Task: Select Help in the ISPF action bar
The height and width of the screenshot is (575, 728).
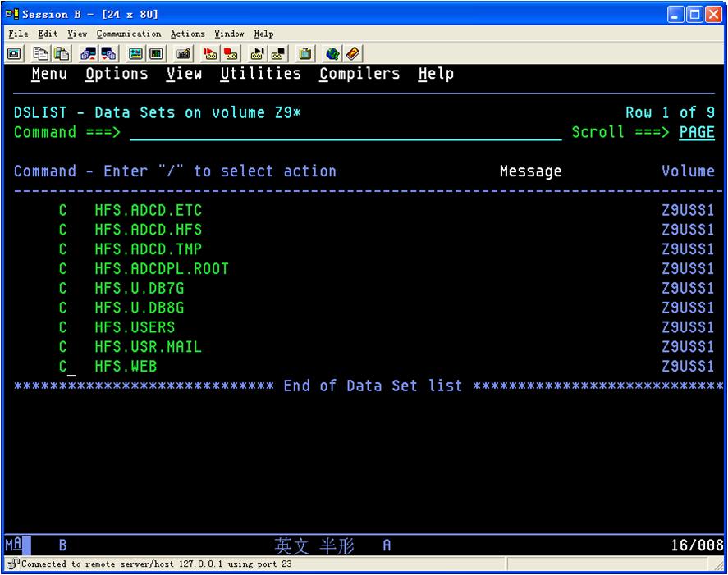Action: (436, 74)
